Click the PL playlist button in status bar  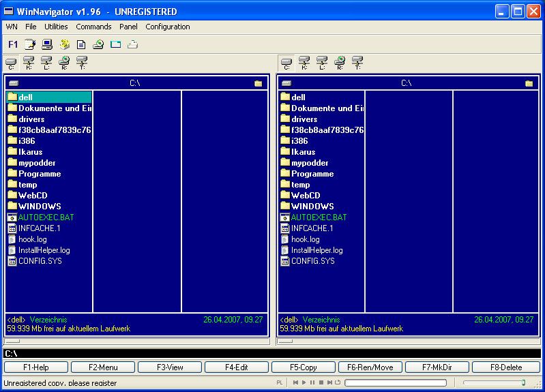[x=280, y=382]
